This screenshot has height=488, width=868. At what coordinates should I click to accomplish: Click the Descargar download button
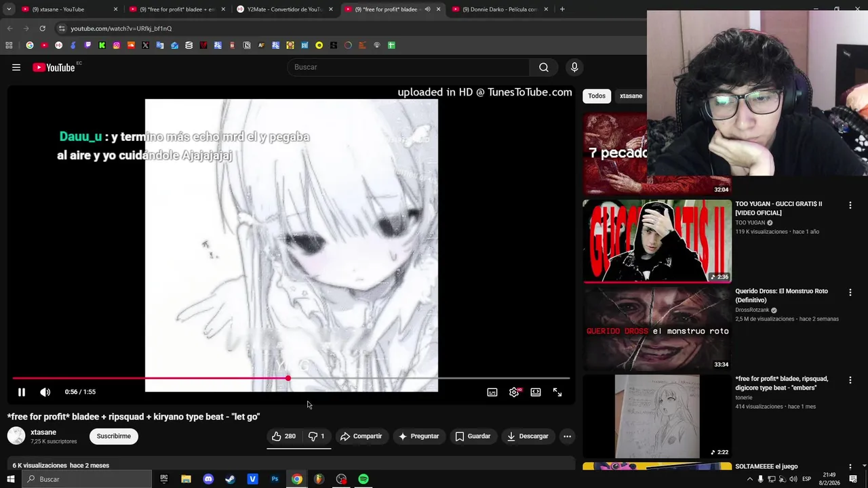pyautogui.click(x=527, y=436)
